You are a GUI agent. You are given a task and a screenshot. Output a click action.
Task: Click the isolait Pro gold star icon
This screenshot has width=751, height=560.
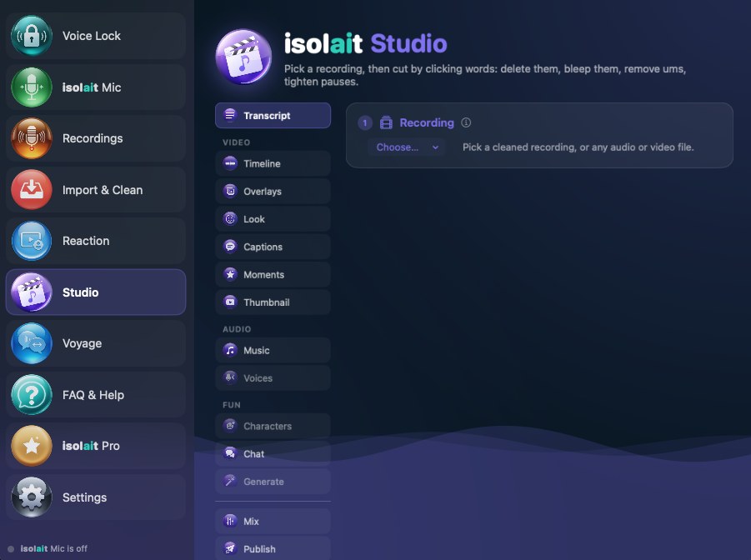click(32, 446)
